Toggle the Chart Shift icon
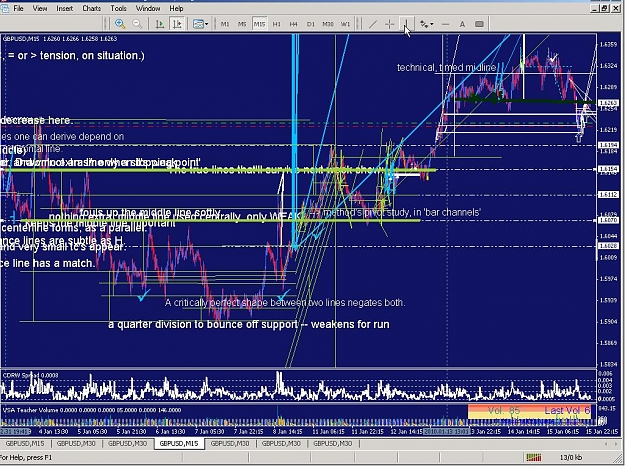Screen dimensions: 625x469 [x=177, y=24]
